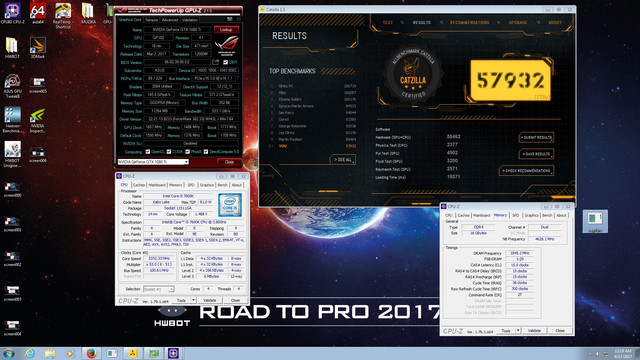Launch the 3DMark desktop icon
640x360 pixels.
pos(38,48)
